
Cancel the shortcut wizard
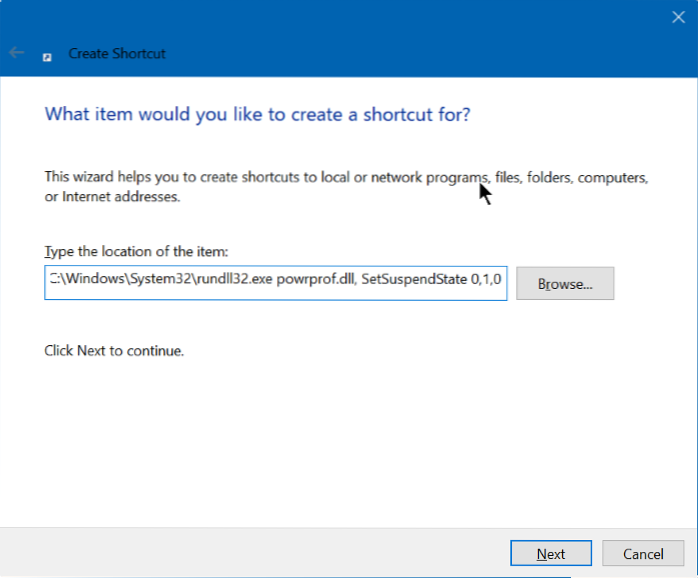click(643, 554)
